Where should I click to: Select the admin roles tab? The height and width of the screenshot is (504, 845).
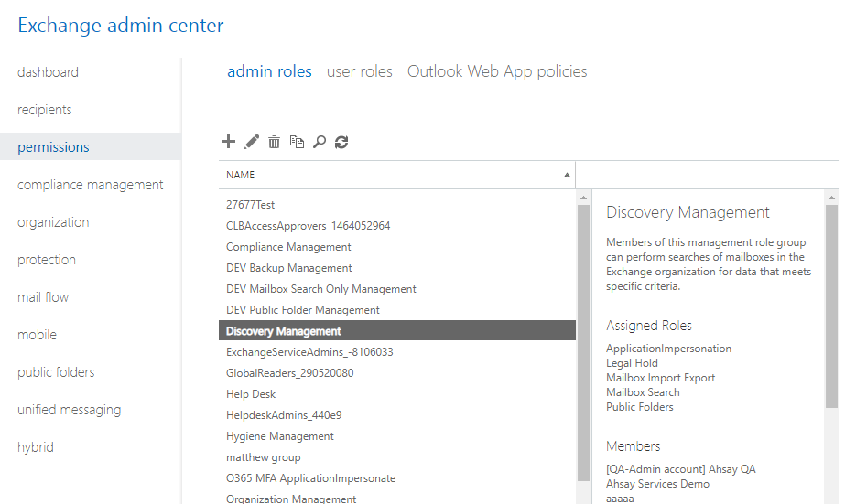click(x=269, y=71)
